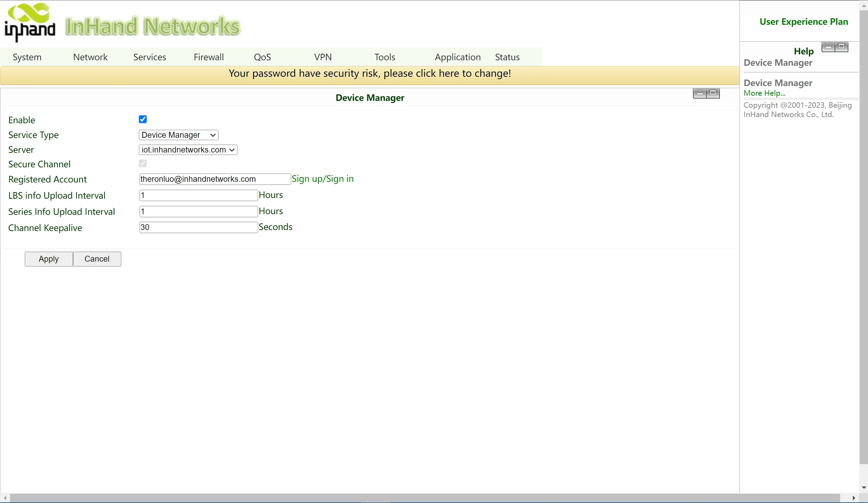This screenshot has height=503, width=868.
Task: Click the InHand logo
Action: click(x=30, y=22)
